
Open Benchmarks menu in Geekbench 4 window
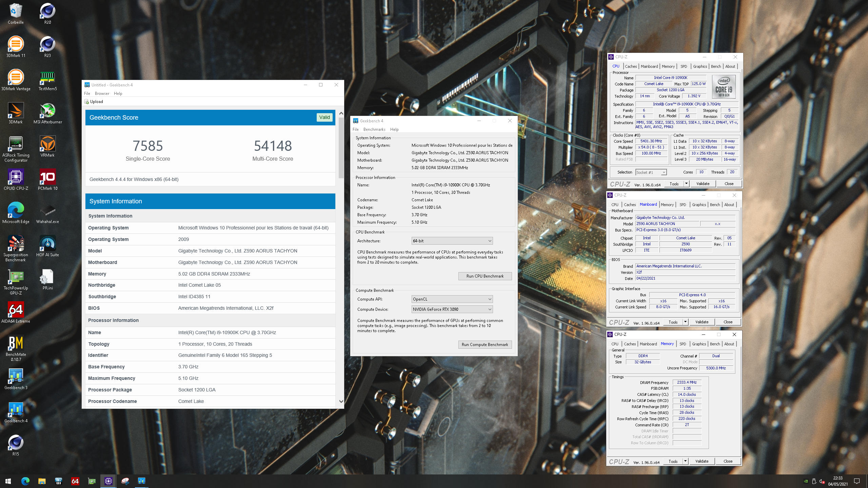click(374, 129)
